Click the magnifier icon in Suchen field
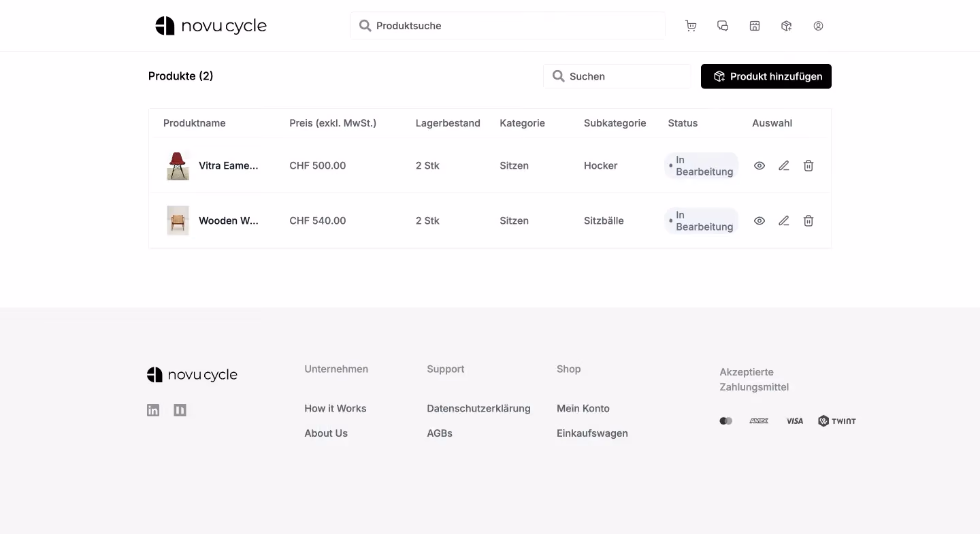 [x=559, y=76]
